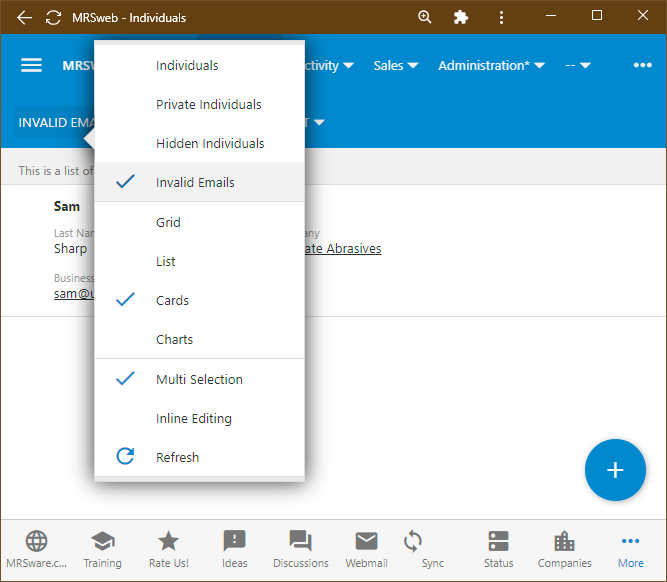Uncheck the Invalid Emails view

pos(199,182)
